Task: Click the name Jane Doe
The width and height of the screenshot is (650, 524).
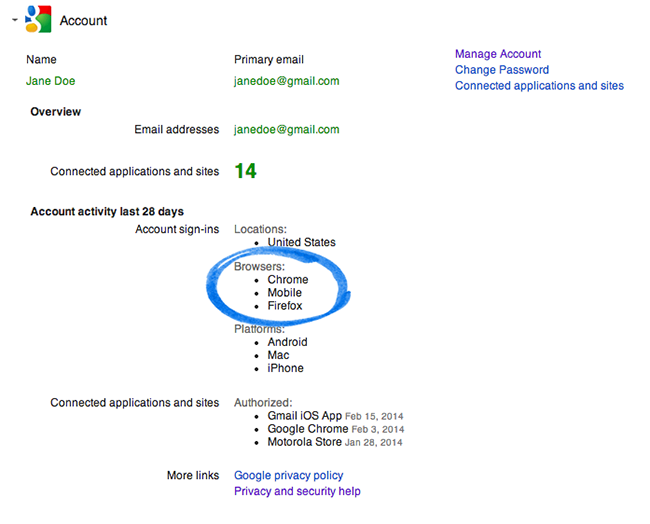Action: tap(51, 81)
